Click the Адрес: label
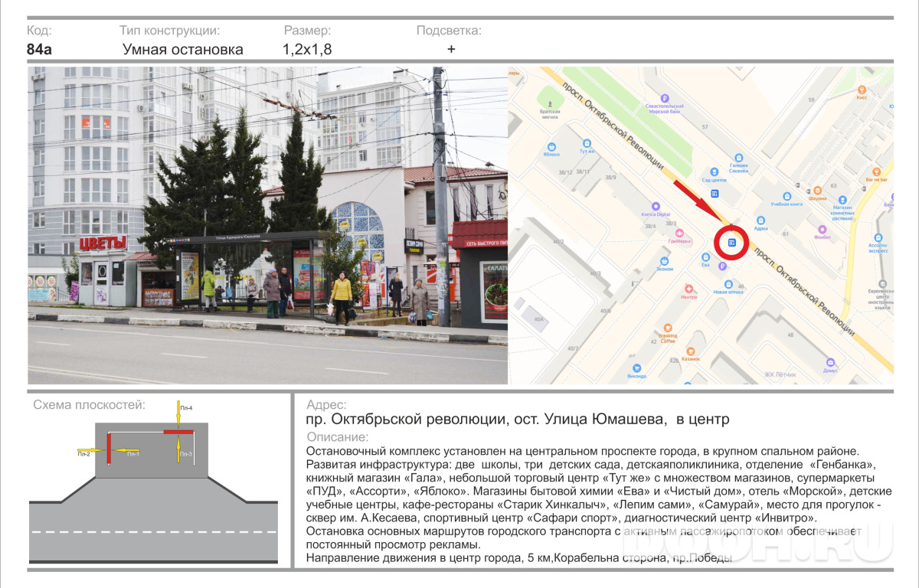Screen dimensions: 919x588 [x=325, y=405]
